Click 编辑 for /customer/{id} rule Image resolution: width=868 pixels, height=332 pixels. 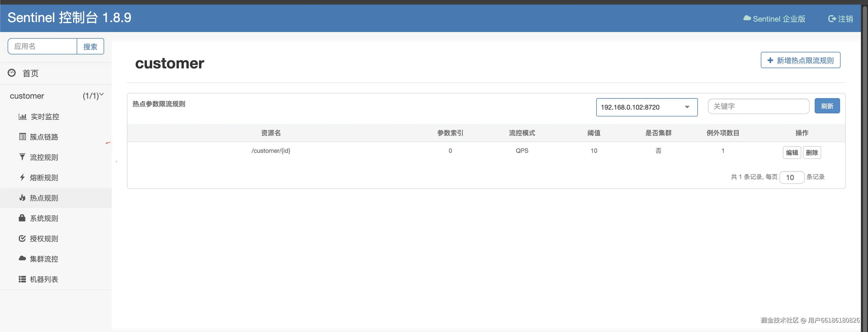(x=792, y=153)
